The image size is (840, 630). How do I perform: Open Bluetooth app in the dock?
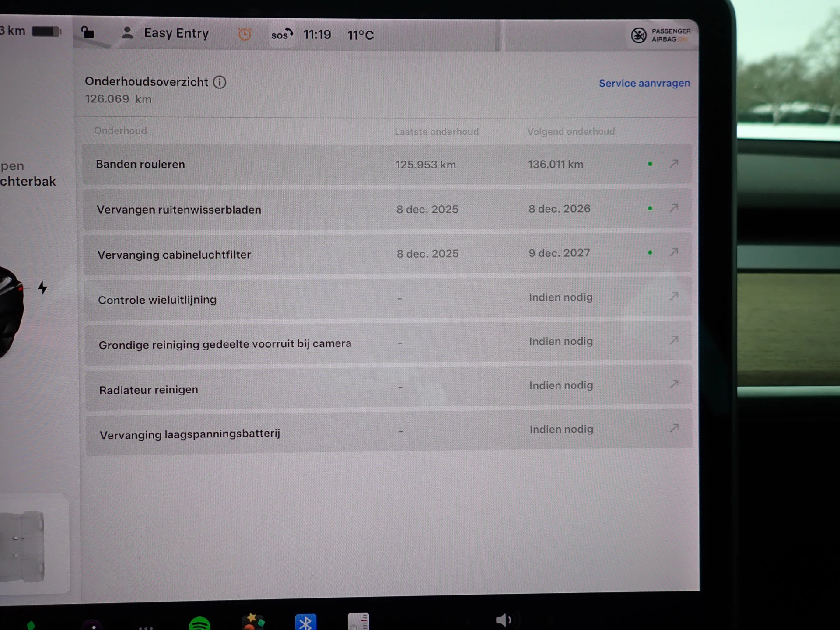point(305,622)
